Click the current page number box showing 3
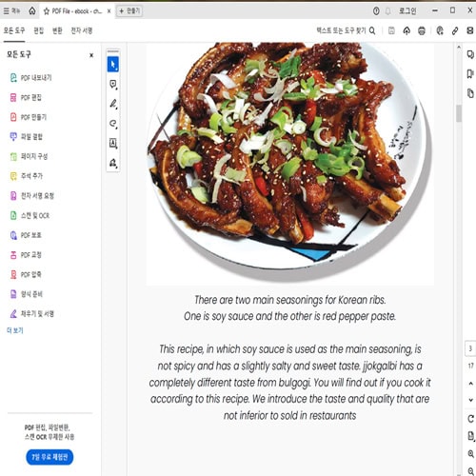476x476 pixels. 470,348
